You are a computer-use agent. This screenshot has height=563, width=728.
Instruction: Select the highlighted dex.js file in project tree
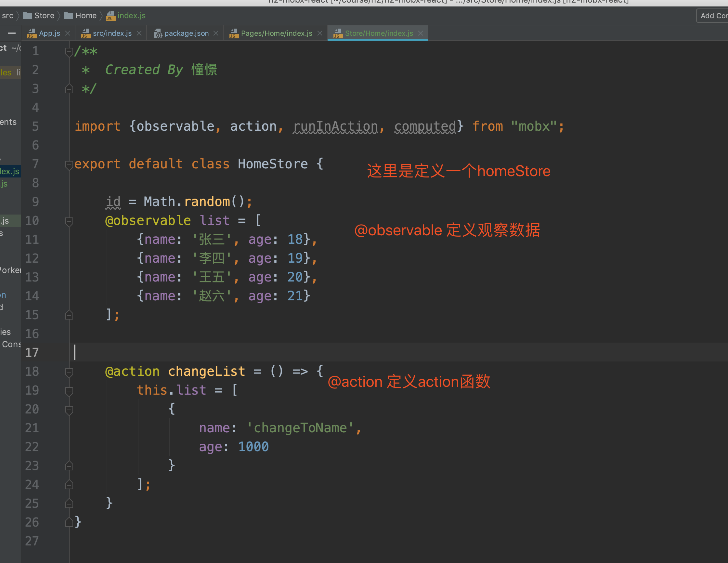(10, 171)
